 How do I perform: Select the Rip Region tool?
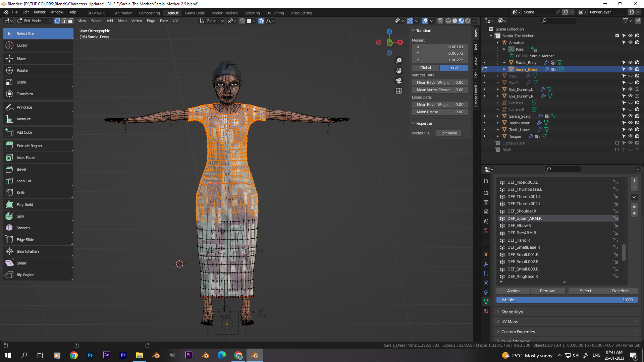click(x=38, y=275)
